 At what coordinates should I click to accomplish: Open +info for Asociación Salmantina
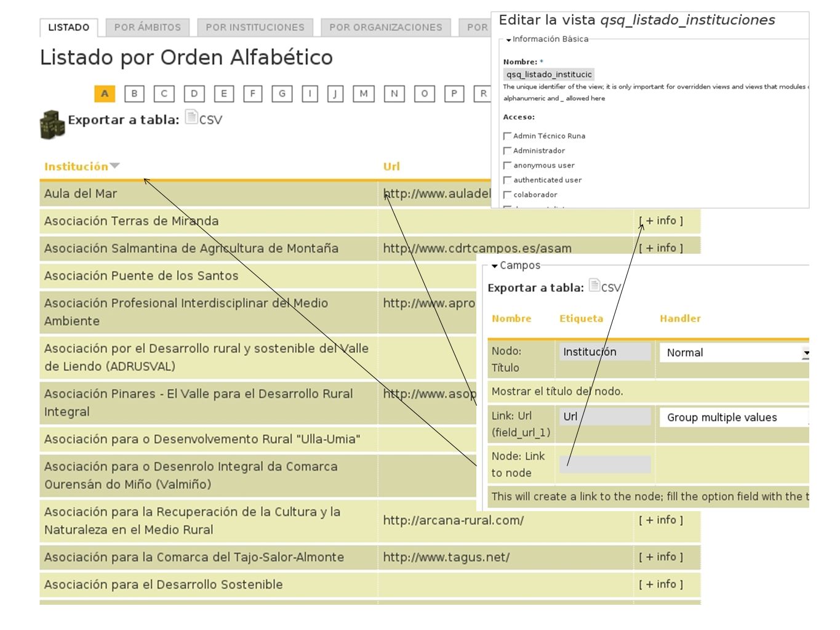tap(661, 248)
